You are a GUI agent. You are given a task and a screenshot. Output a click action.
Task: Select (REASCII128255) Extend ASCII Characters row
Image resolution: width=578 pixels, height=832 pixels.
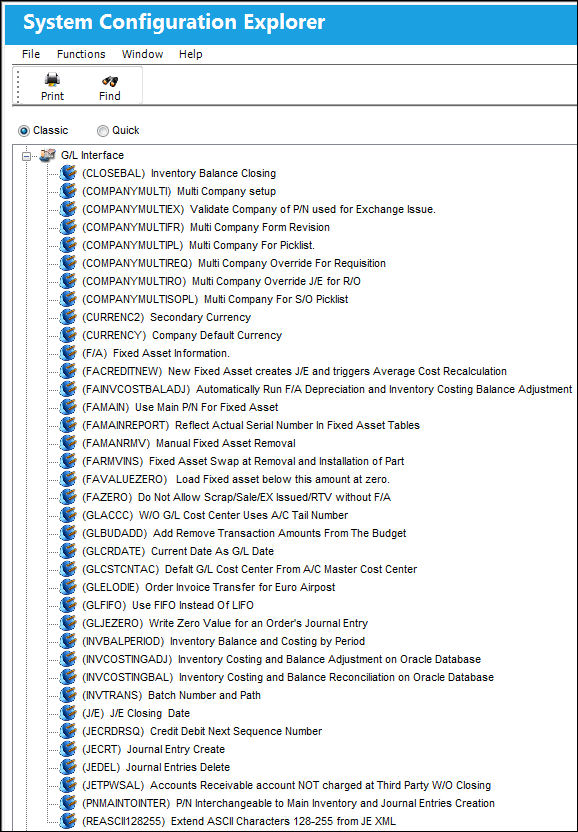pos(238,821)
